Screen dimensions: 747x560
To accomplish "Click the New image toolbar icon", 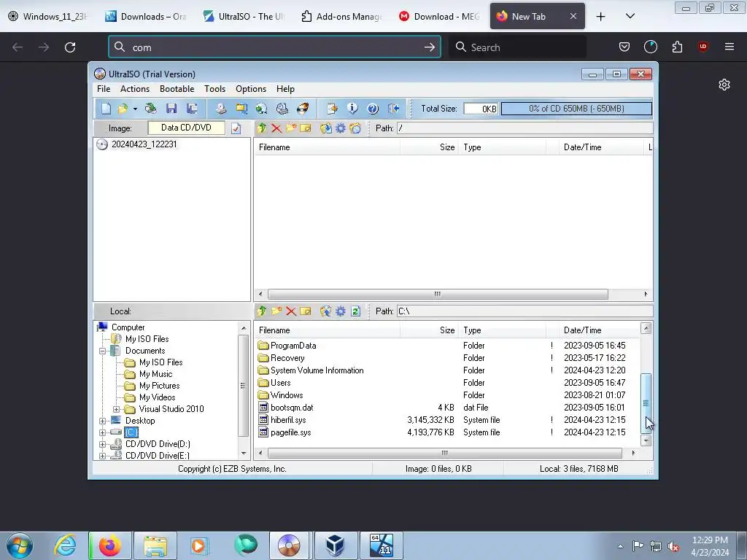I will click(x=106, y=109).
